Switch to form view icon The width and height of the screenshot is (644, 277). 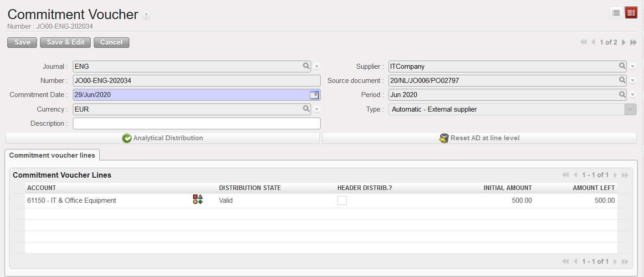[631, 13]
